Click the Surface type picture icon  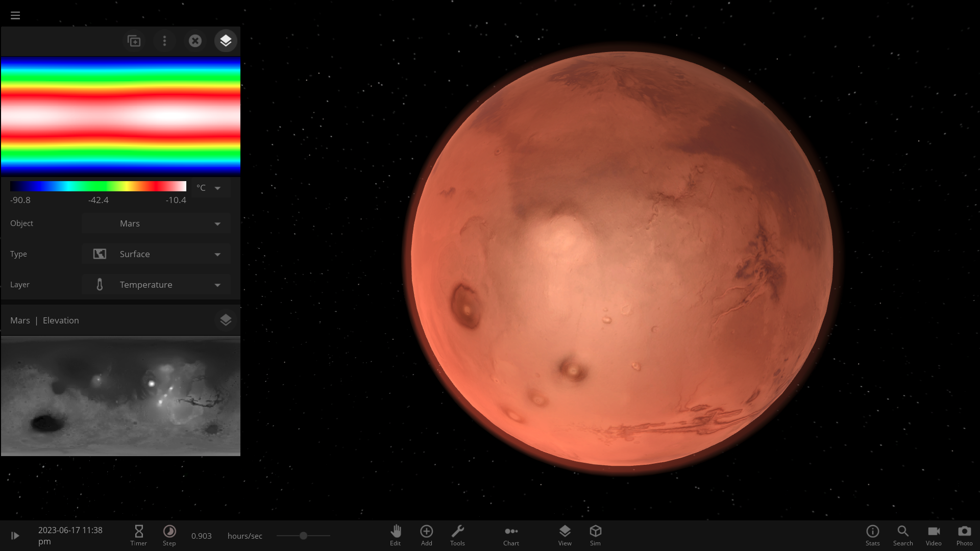pos(100,254)
